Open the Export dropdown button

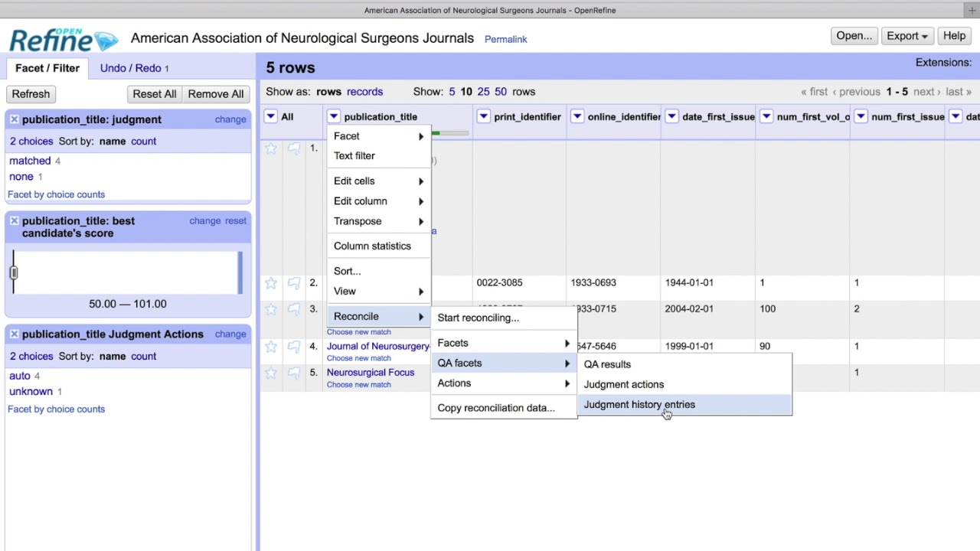[907, 36]
